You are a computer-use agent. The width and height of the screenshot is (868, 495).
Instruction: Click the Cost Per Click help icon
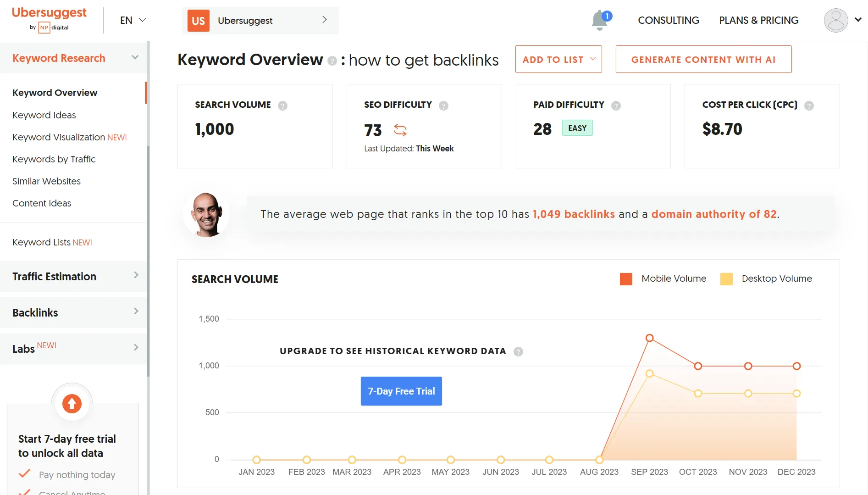click(x=809, y=106)
